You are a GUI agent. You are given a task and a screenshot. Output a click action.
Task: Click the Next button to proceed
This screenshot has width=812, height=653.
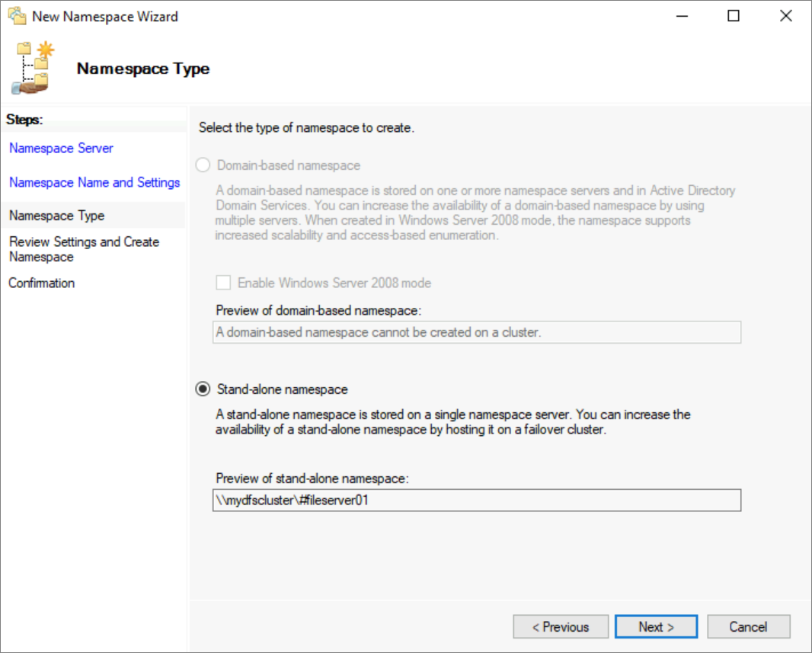tap(656, 626)
